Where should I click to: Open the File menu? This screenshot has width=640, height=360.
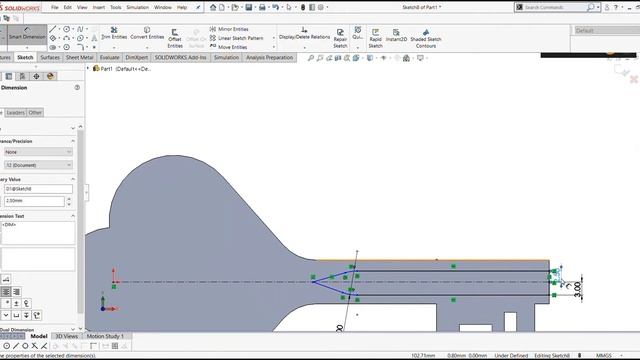(54, 7)
